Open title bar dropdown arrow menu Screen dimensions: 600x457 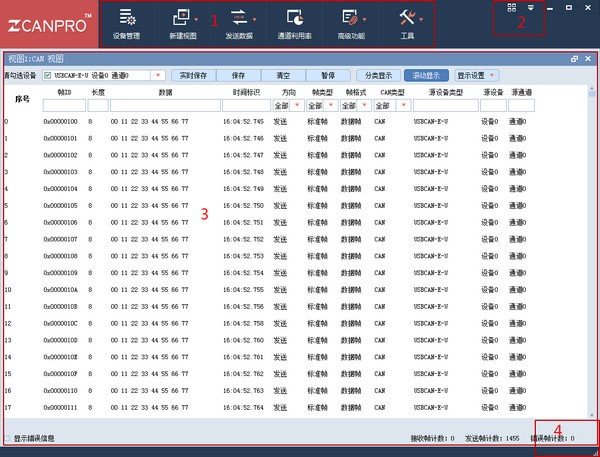(x=530, y=7)
